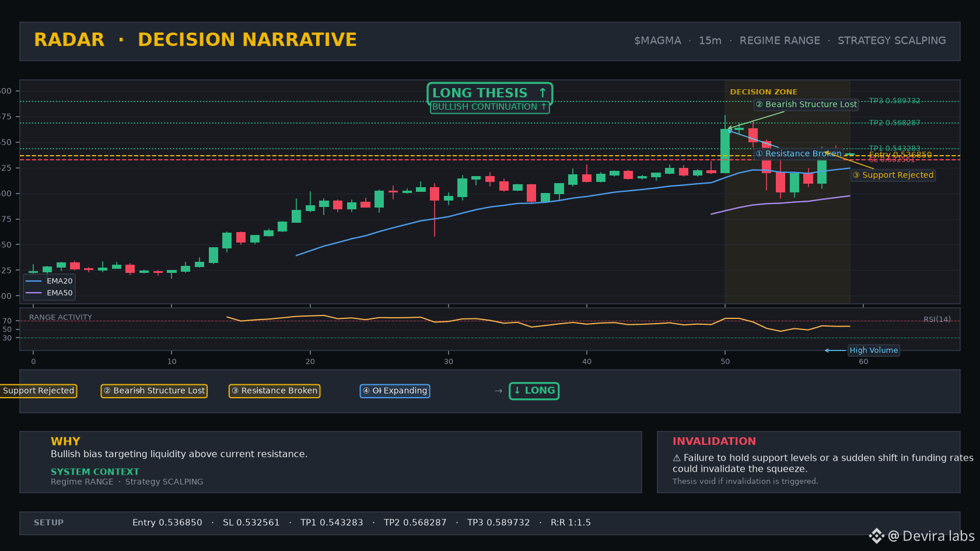980x551 pixels.
Task: Click Thesis void if invalidation is triggered
Action: coord(745,481)
